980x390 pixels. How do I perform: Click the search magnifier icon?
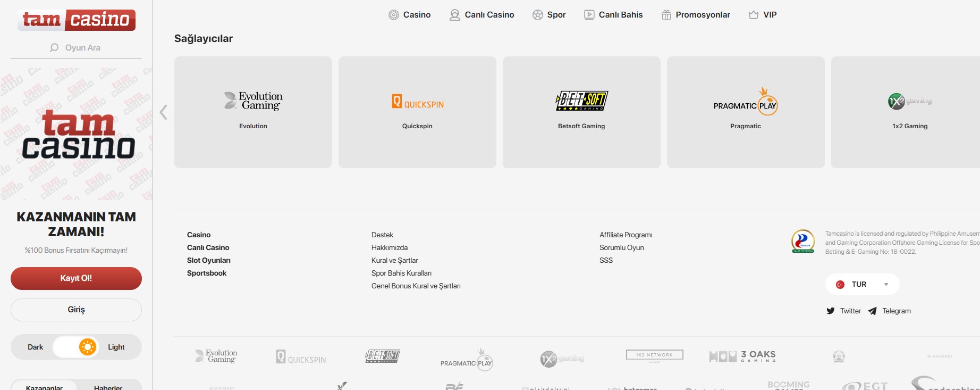54,47
